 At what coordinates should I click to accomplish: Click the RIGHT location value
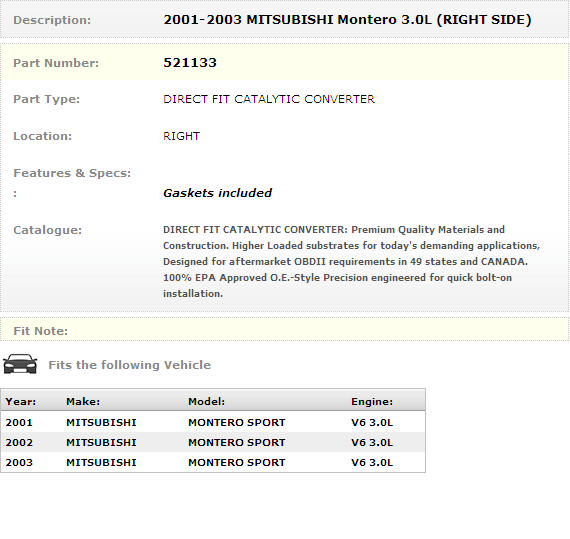click(181, 136)
